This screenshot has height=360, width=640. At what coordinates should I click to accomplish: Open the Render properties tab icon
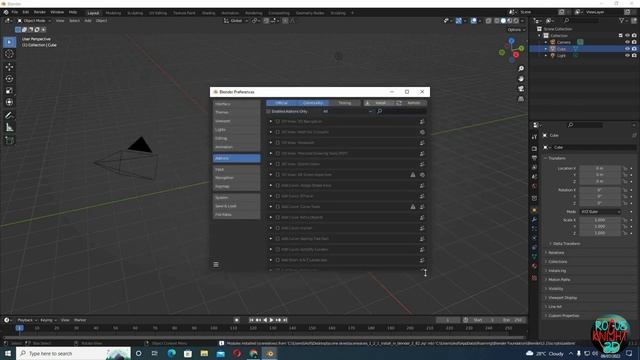pos(534,149)
